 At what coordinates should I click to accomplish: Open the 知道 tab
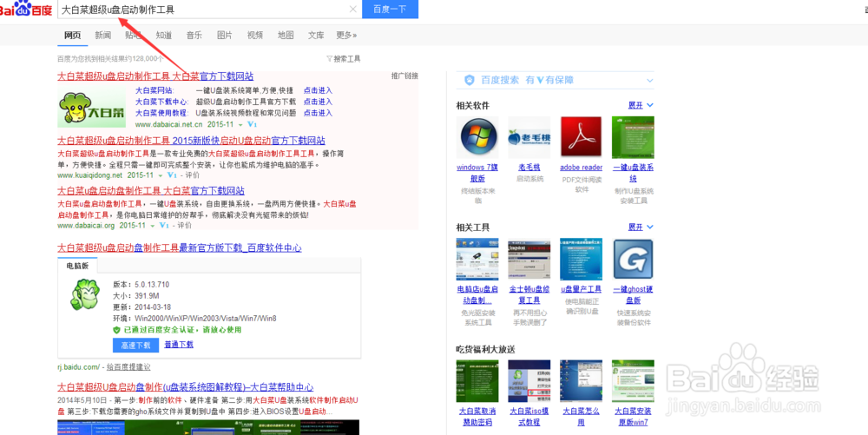[x=164, y=35]
